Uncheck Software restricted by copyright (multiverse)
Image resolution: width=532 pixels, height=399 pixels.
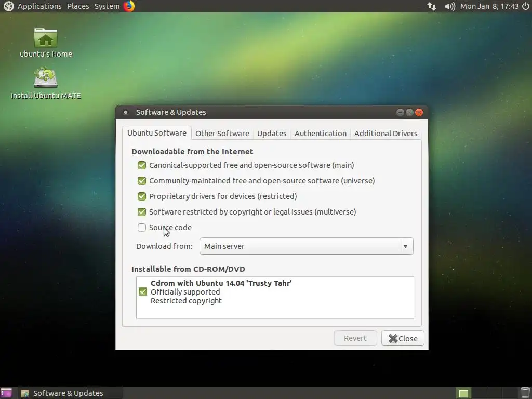[x=142, y=212]
